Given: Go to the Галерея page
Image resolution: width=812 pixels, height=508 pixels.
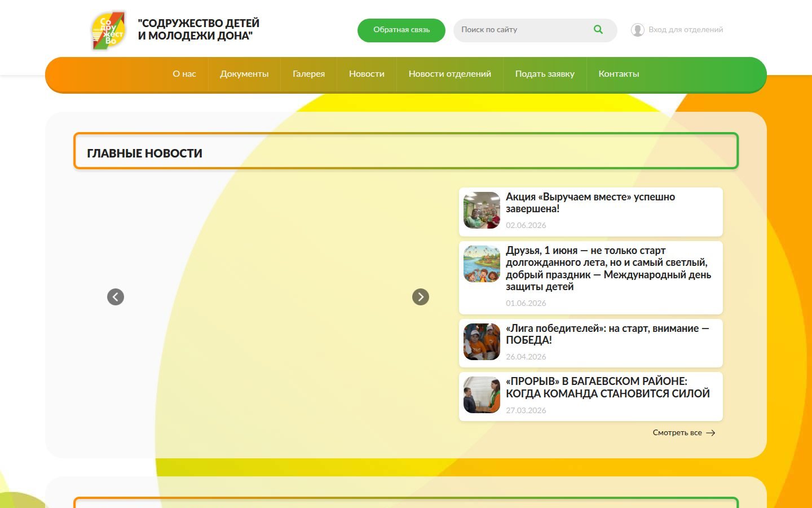Looking at the screenshot, I should pyautogui.click(x=308, y=74).
